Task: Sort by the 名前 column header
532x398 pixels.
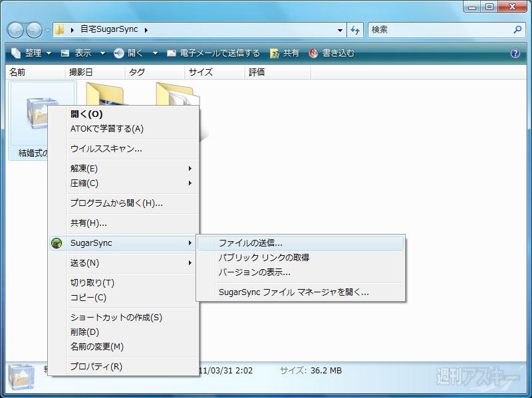Action: click(35, 72)
